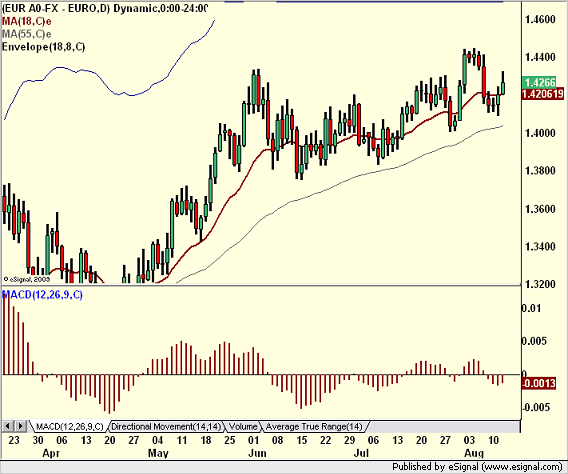
Task: Click the 1.3800 price axis label
Action: (540, 171)
